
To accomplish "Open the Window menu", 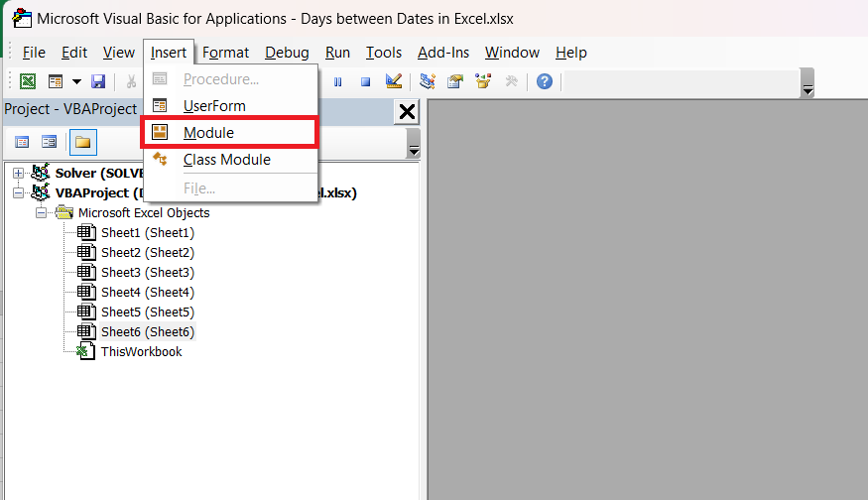I will point(512,53).
